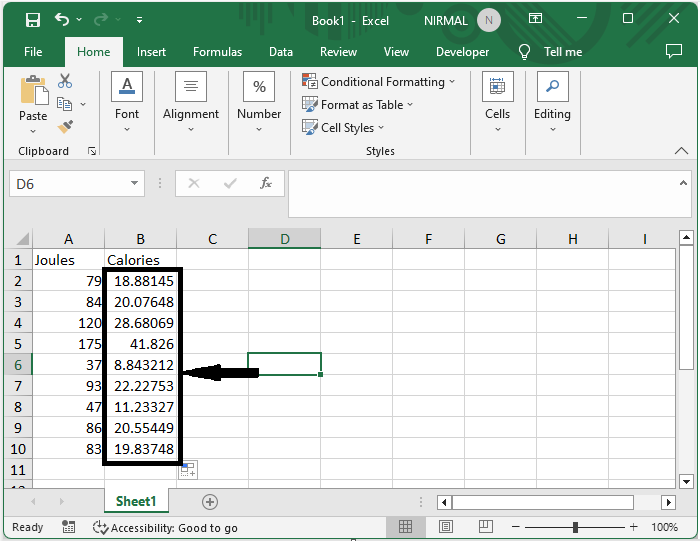Switch to Page Layout view icon

pyautogui.click(x=446, y=527)
